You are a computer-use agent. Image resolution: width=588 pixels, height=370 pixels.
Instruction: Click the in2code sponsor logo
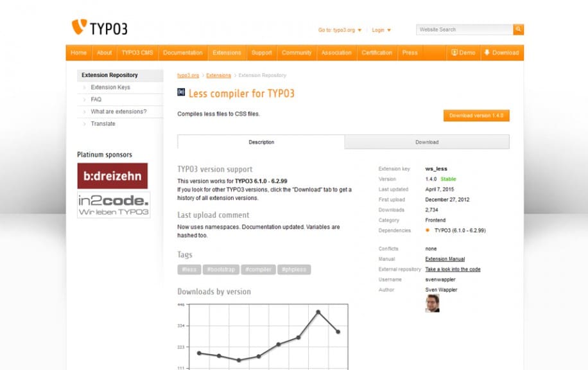[114, 205]
